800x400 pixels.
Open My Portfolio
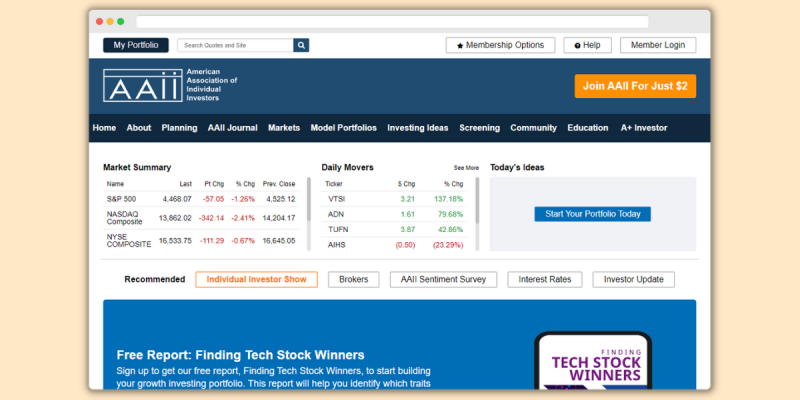pyautogui.click(x=136, y=45)
